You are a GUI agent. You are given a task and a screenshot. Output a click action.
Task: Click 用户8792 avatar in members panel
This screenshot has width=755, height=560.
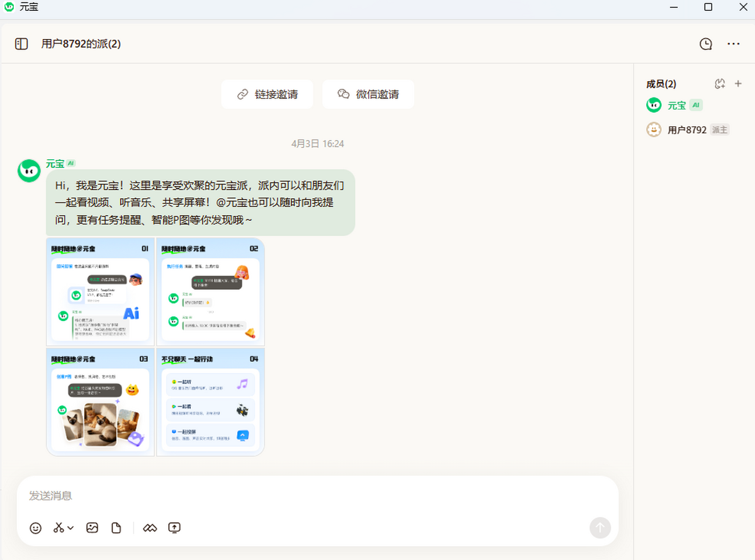click(654, 130)
